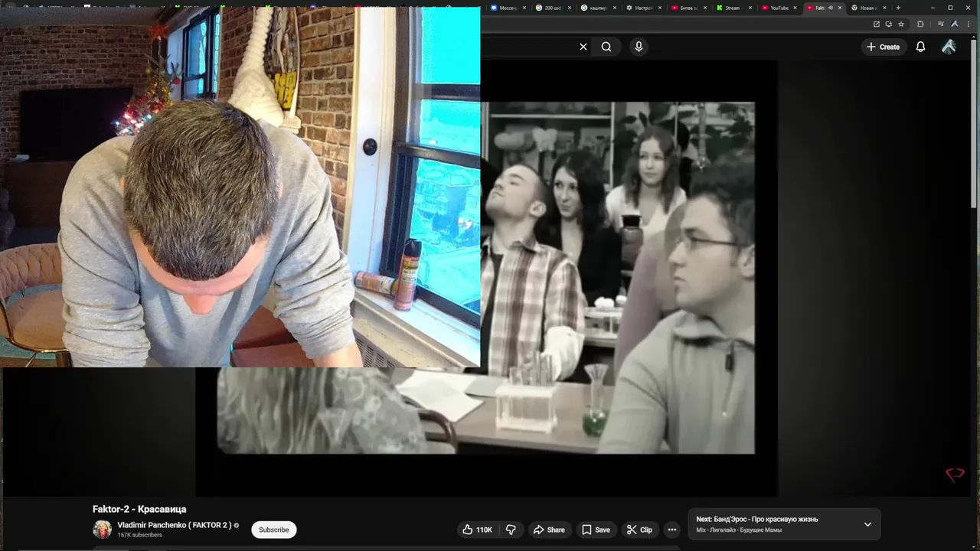This screenshot has height=551, width=980.
Task: Expand the Next queue panel chevron
Action: [x=867, y=524]
